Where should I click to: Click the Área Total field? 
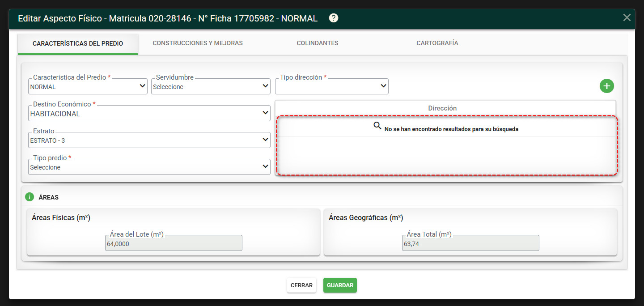[x=470, y=243]
